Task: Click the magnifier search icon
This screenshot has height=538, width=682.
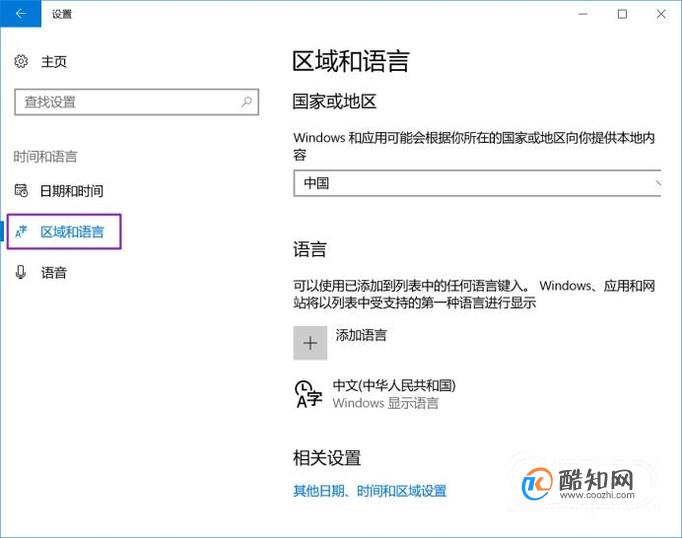Action: 247,102
